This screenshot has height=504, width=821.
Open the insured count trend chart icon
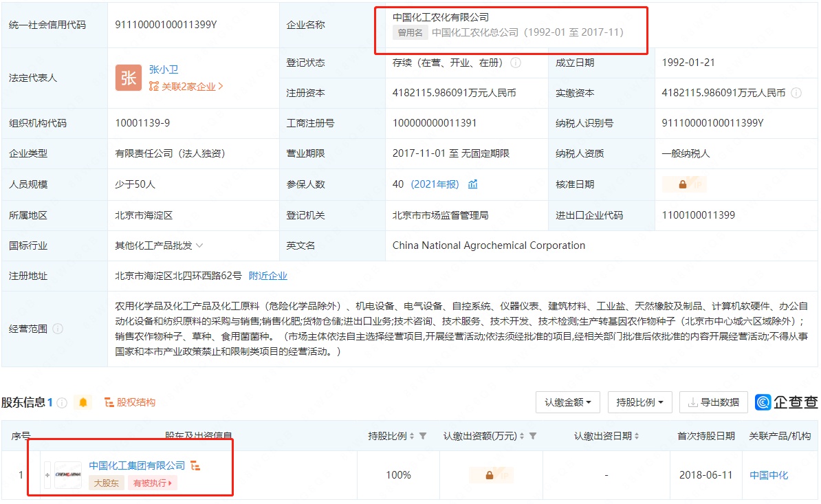pos(473,184)
